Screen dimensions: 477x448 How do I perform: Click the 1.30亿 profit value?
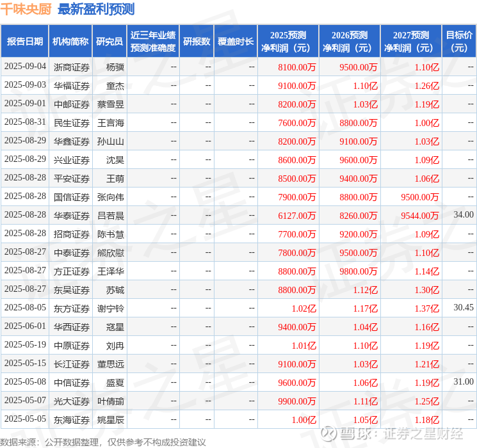[x=427, y=289]
